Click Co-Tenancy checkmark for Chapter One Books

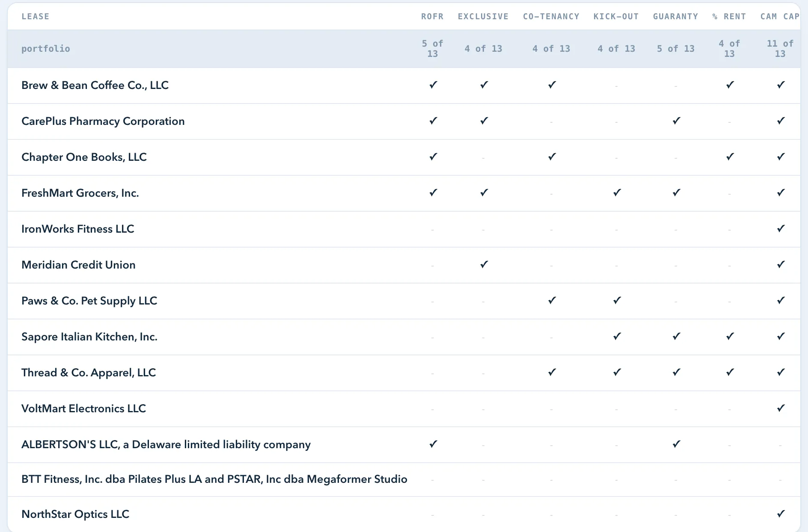click(x=552, y=157)
